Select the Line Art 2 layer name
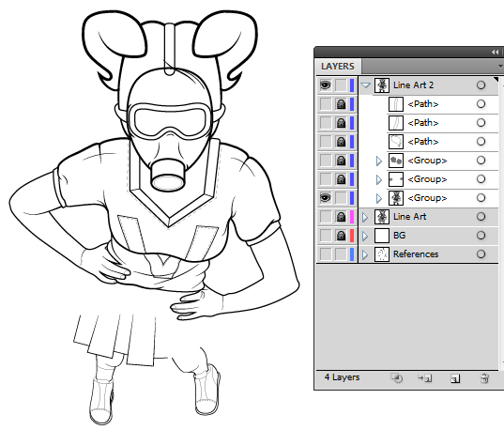The width and height of the screenshot is (504, 430). 413,85
